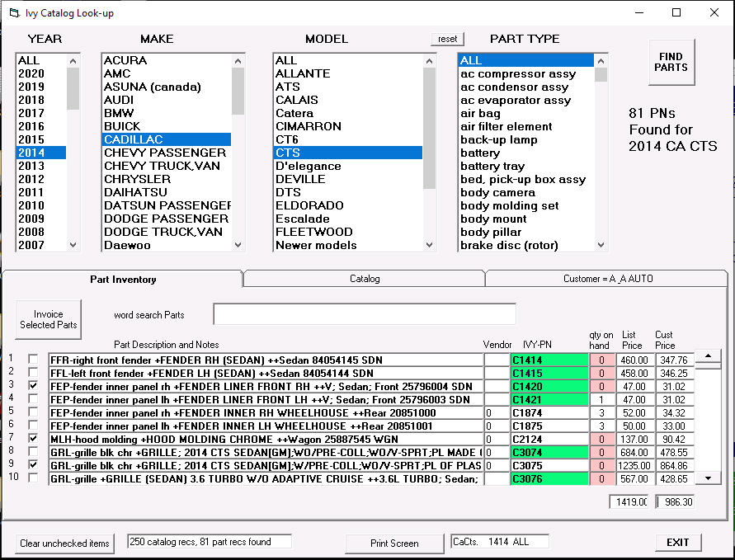Screen dimensions: 735x560
Task: Click parts table scroll-down arrow
Action: [x=708, y=478]
